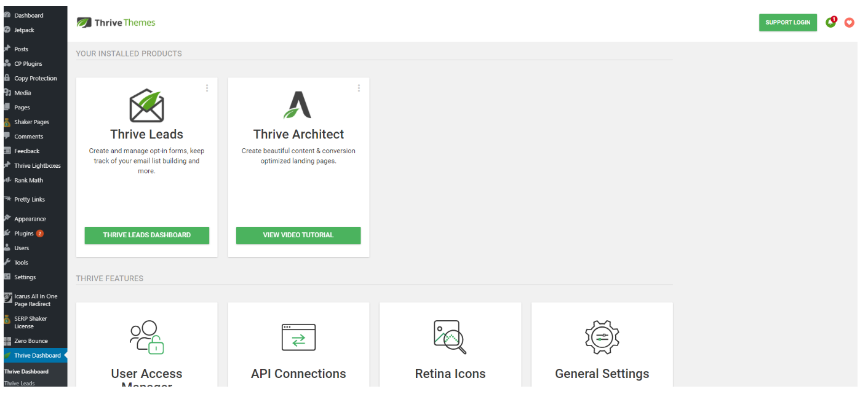Click the Dashboard icon in sidebar
The height and width of the screenshot is (394, 868).
tap(7, 15)
